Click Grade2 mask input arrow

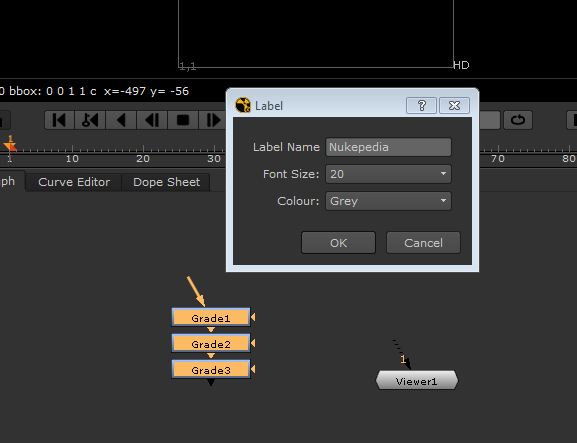point(253,343)
